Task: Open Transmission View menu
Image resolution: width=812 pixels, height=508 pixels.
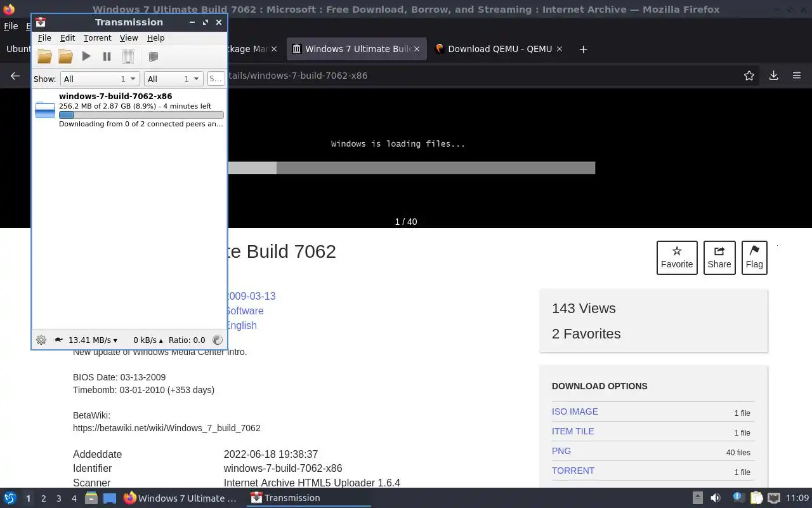Action: click(129, 38)
